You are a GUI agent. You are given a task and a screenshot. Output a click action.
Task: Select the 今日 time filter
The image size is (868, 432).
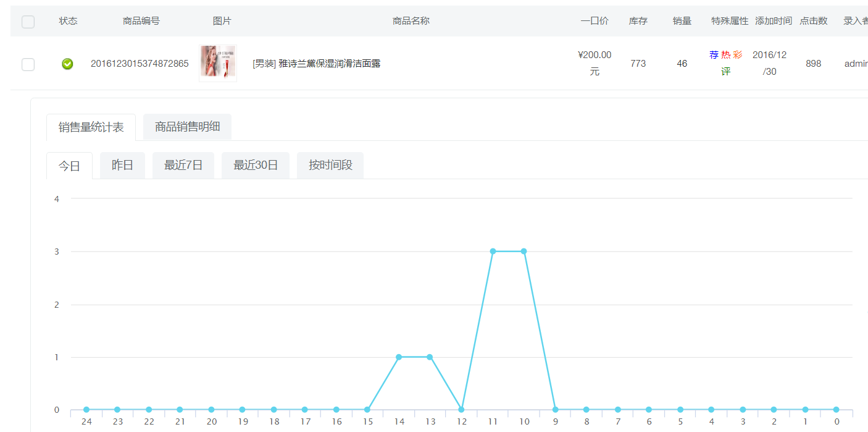(x=69, y=165)
